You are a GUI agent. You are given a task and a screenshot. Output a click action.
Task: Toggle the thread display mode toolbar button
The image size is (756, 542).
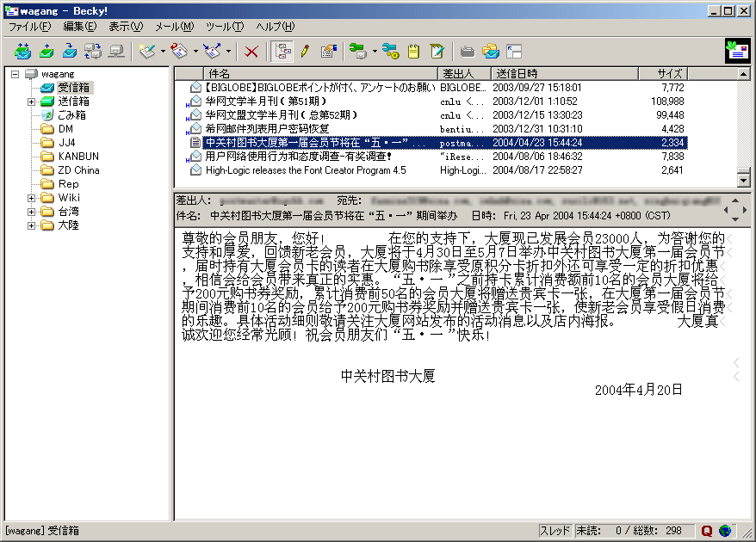pyautogui.click(x=281, y=52)
